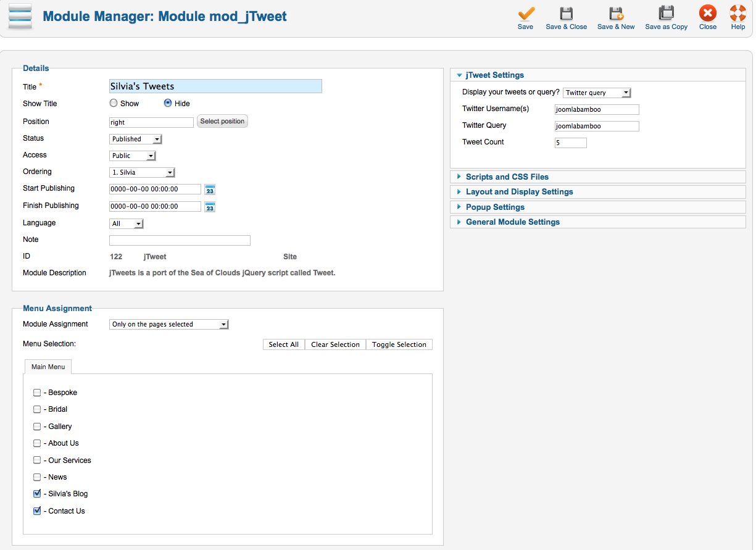Viewport: 756px width, 550px height.
Task: Click the Save checkmark icon
Action: (526, 13)
